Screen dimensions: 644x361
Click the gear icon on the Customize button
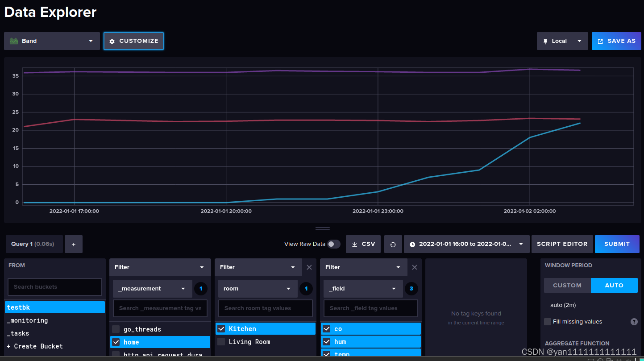[x=111, y=41]
